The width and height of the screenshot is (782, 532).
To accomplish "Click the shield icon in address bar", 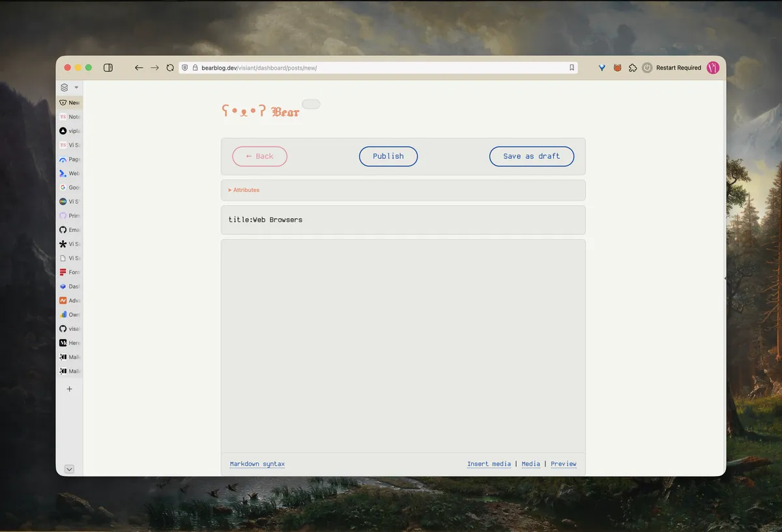I will click(x=185, y=68).
